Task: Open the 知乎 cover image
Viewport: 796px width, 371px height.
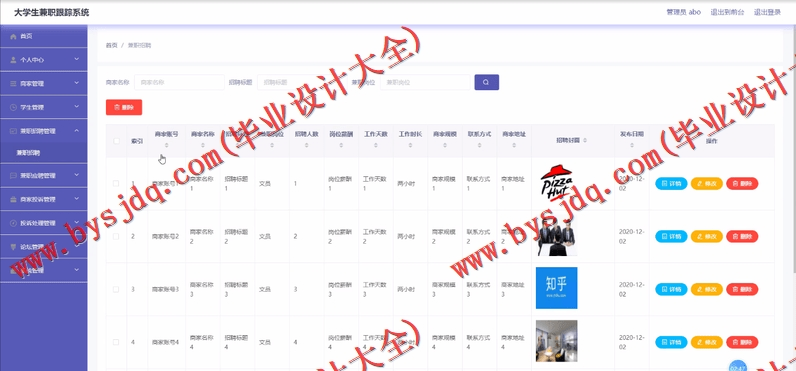Action: coord(556,288)
